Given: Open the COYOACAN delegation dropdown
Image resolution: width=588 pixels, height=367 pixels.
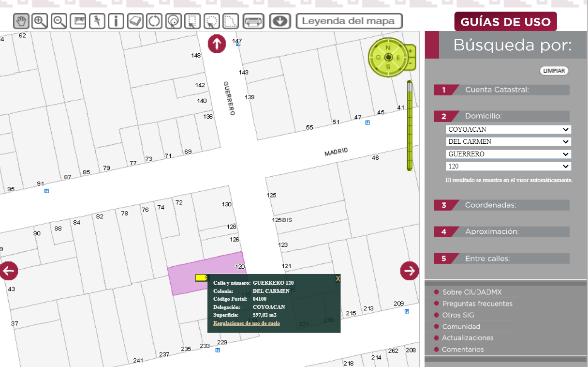Looking at the screenshot, I should pos(508,130).
